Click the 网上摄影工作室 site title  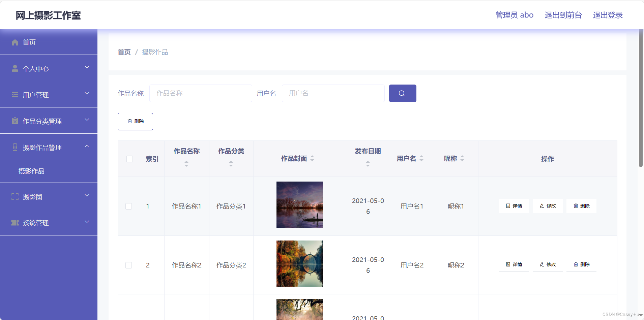point(48,15)
